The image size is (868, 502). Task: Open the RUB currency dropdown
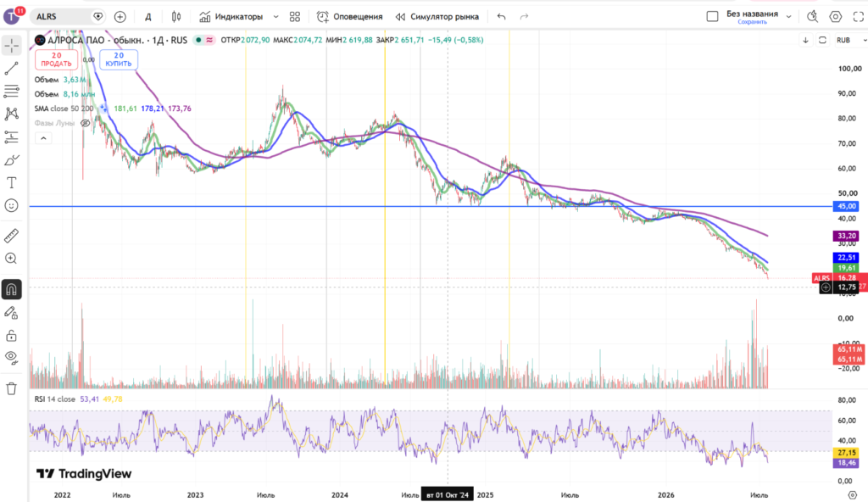pyautogui.click(x=851, y=40)
